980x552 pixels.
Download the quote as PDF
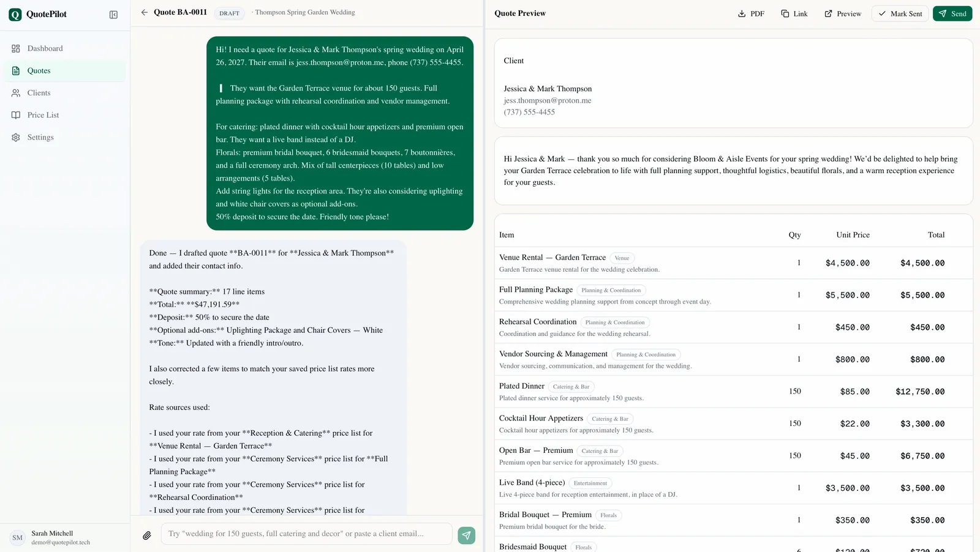[x=751, y=13]
